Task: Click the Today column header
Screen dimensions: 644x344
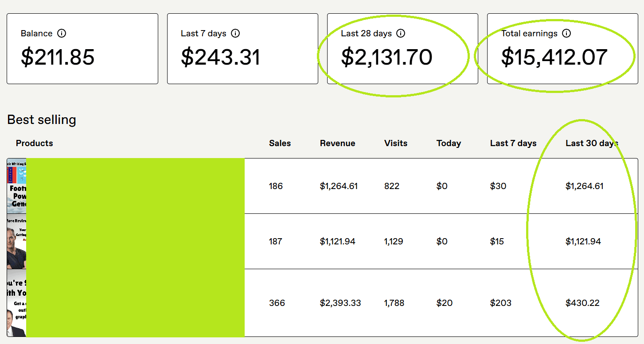Action: point(449,143)
